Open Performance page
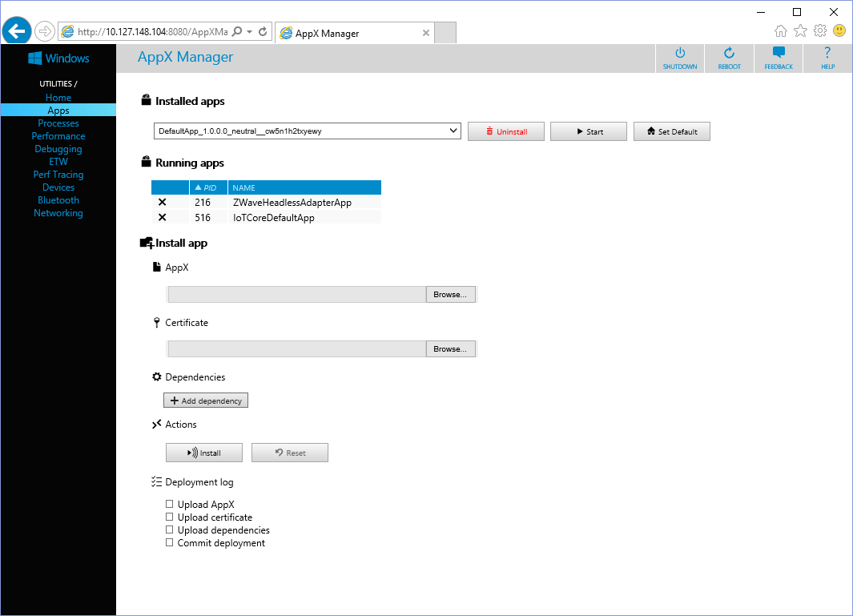The width and height of the screenshot is (853, 616). (58, 136)
